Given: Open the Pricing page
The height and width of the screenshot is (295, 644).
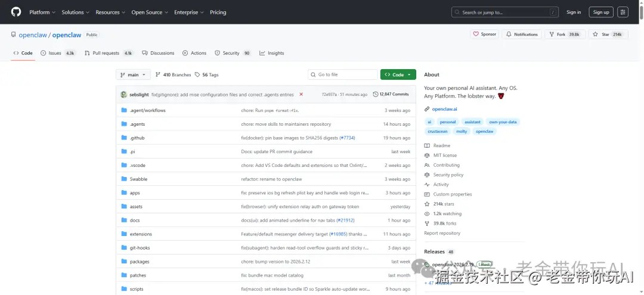Looking at the screenshot, I should coord(218,13).
